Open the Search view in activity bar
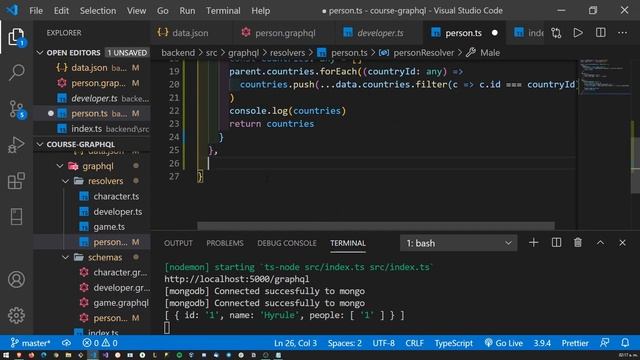The image size is (640, 360). tap(16, 73)
